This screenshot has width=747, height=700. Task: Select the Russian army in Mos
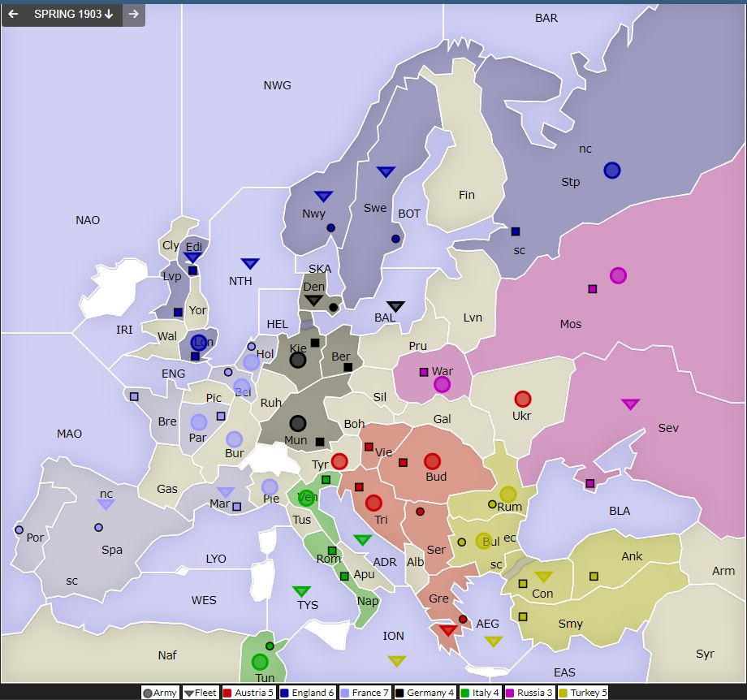618,275
